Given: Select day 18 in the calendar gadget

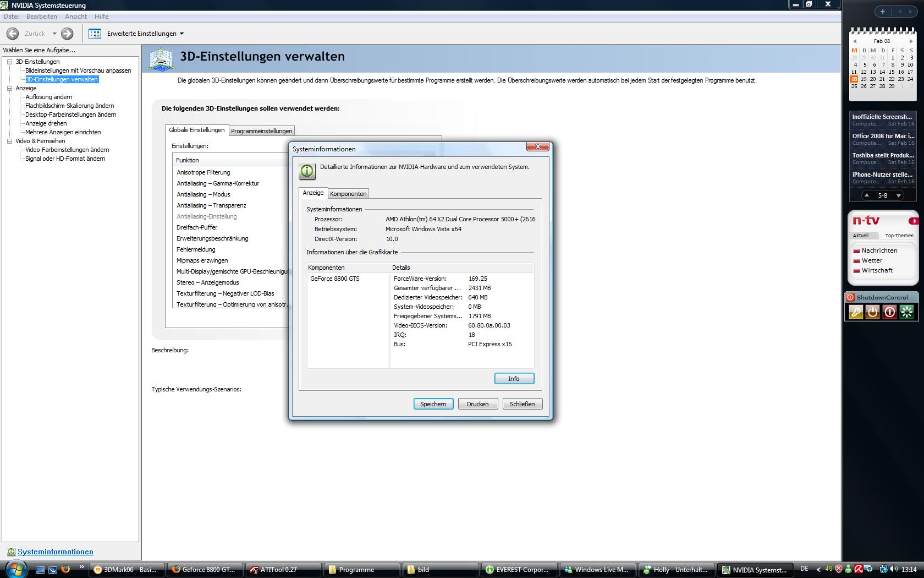Looking at the screenshot, I should [854, 79].
